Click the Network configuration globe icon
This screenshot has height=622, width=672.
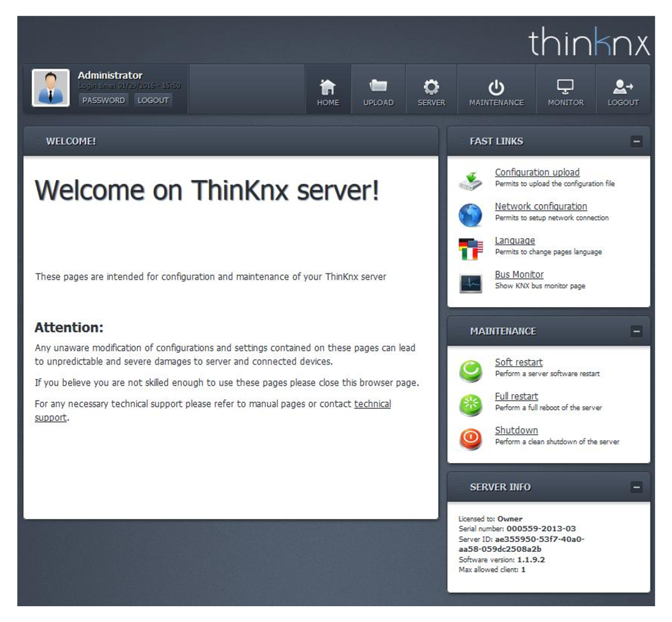[470, 215]
